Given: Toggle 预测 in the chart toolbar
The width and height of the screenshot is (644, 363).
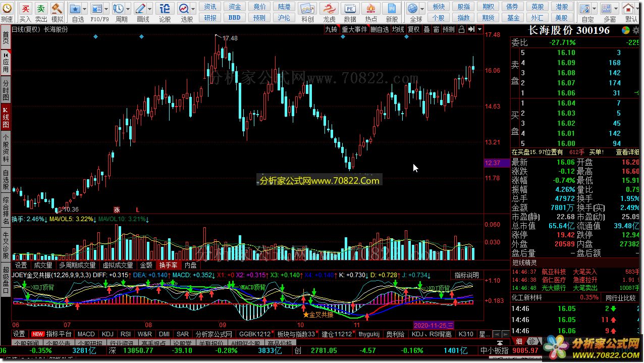Looking at the screenshot, I should pyautogui.click(x=449, y=29).
